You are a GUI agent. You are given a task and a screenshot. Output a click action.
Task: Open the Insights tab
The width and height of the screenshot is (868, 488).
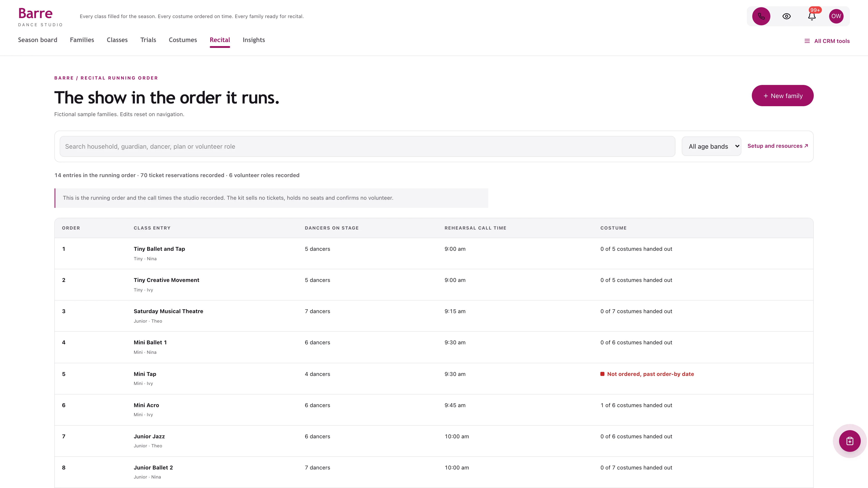pyautogui.click(x=254, y=40)
